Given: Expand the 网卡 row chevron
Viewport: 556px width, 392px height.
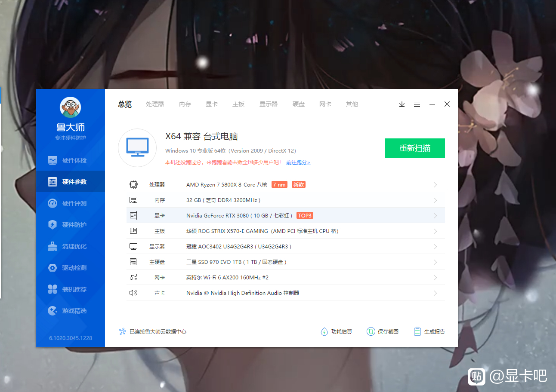Looking at the screenshot, I should pos(436,278).
